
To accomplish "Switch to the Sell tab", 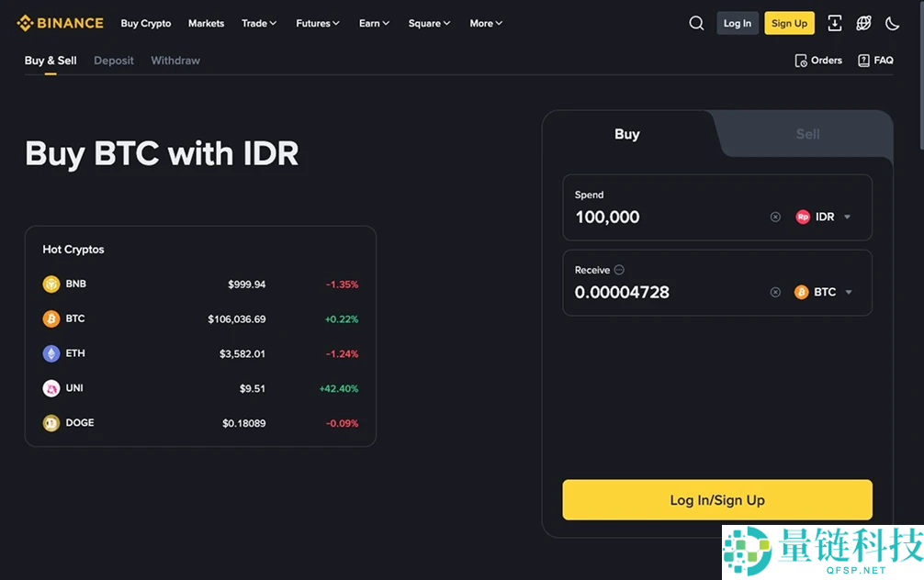I will (x=807, y=134).
